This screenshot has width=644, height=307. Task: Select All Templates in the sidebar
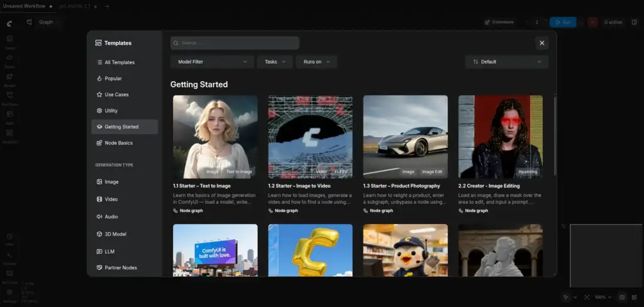tap(125, 62)
